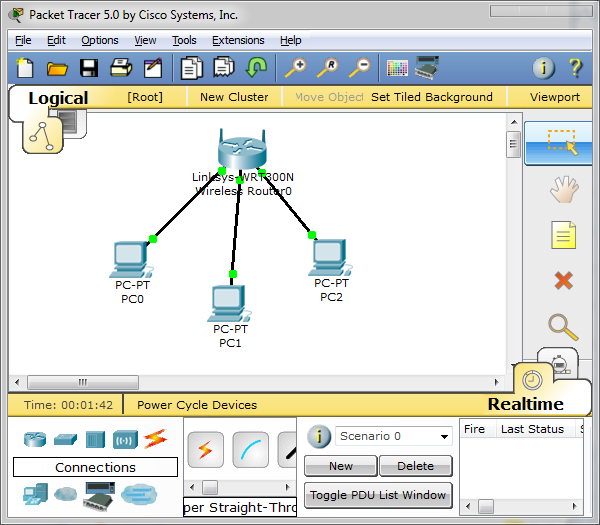
Task: Click the New scenario button
Action: click(341, 466)
